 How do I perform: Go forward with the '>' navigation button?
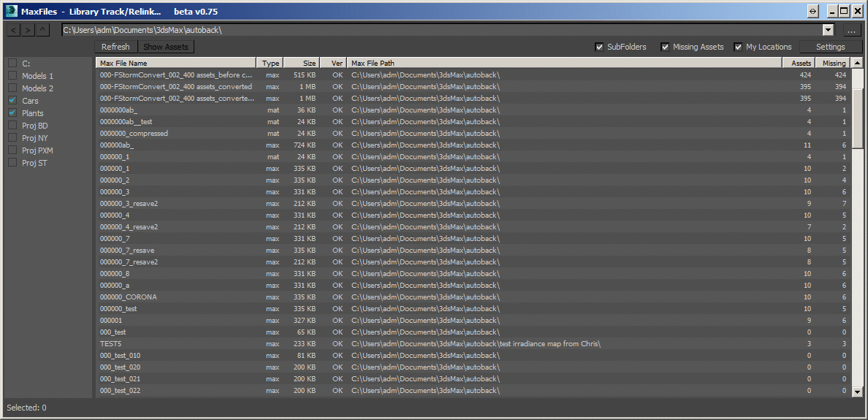point(28,31)
